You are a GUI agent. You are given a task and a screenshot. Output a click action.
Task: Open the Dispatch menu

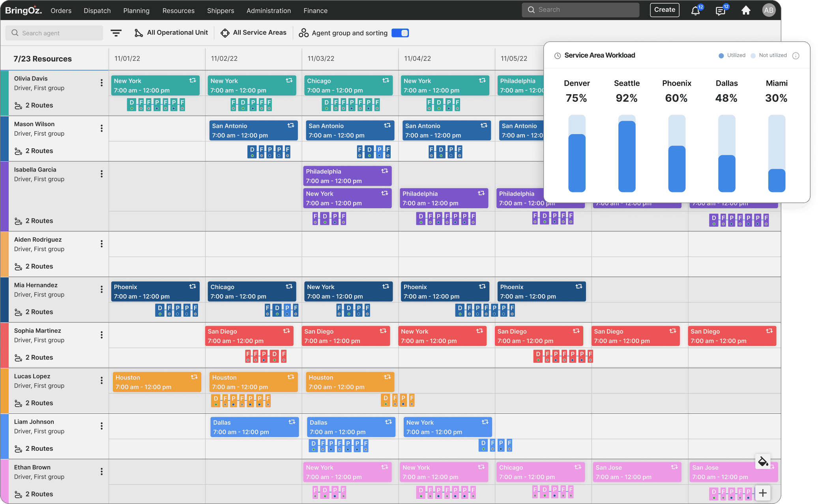(x=97, y=11)
